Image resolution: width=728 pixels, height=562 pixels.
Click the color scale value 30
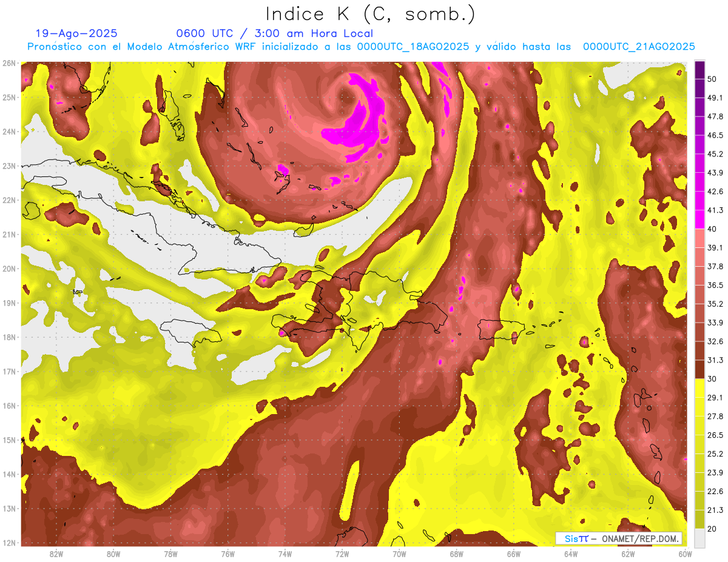[713, 379]
